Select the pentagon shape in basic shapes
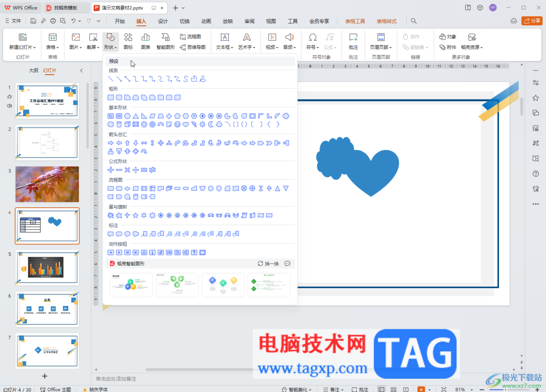 click(177, 116)
